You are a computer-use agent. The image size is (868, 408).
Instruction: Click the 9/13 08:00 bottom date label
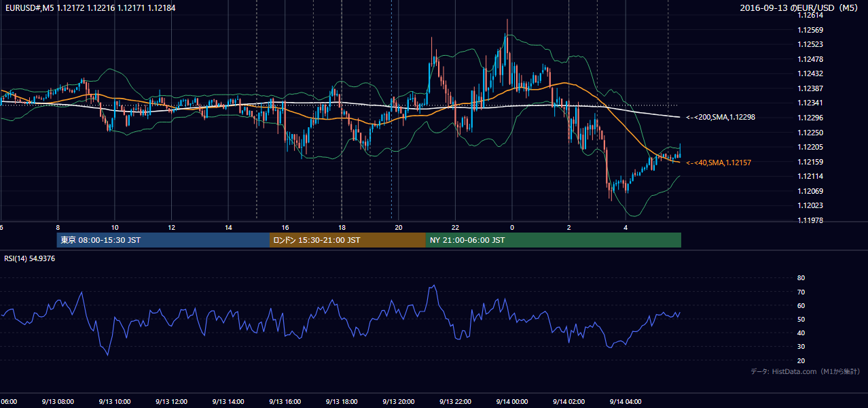(58, 402)
